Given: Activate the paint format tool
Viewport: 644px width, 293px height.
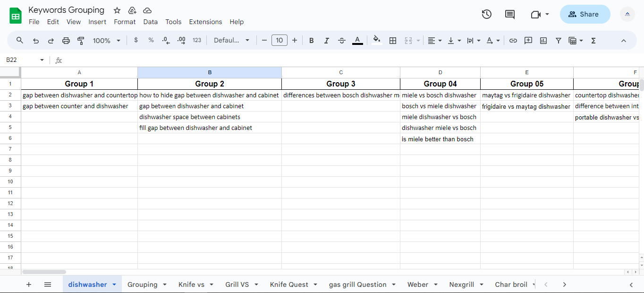Looking at the screenshot, I should pyautogui.click(x=81, y=41).
